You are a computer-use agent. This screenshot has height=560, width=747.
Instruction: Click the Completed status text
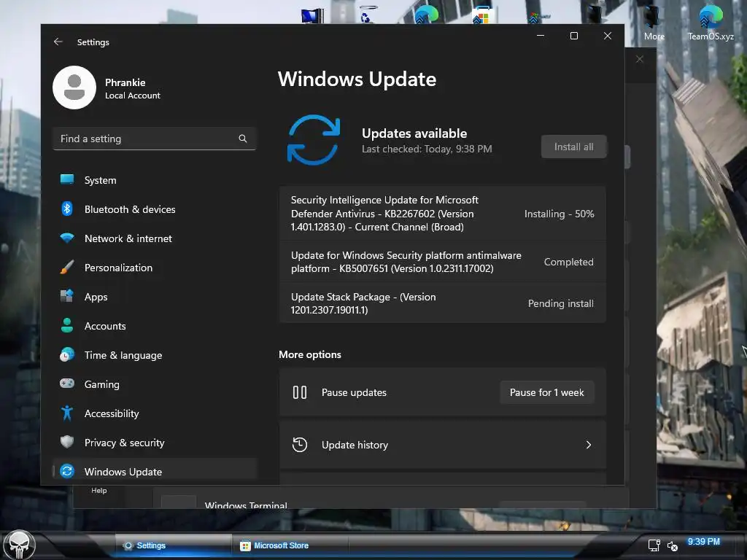pos(568,262)
